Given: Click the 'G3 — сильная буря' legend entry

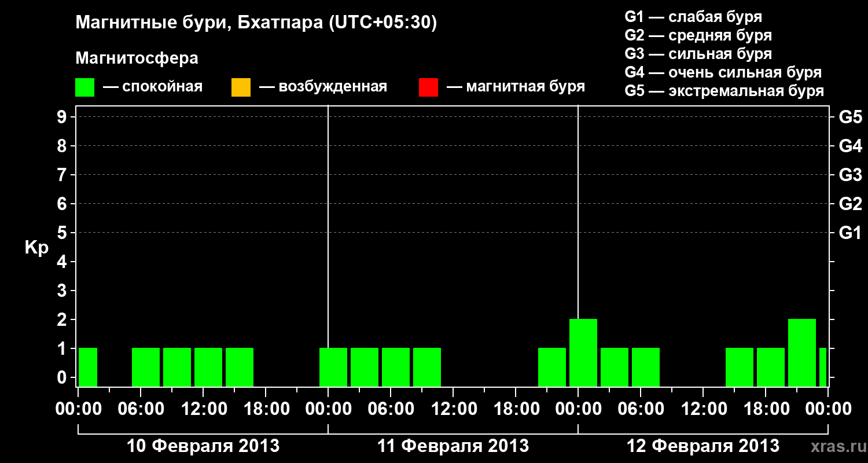Looking at the screenshot, I should point(698,54).
